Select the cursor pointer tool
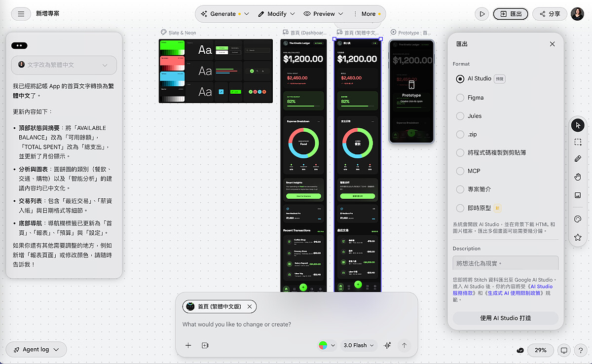The image size is (592, 364). click(578, 125)
